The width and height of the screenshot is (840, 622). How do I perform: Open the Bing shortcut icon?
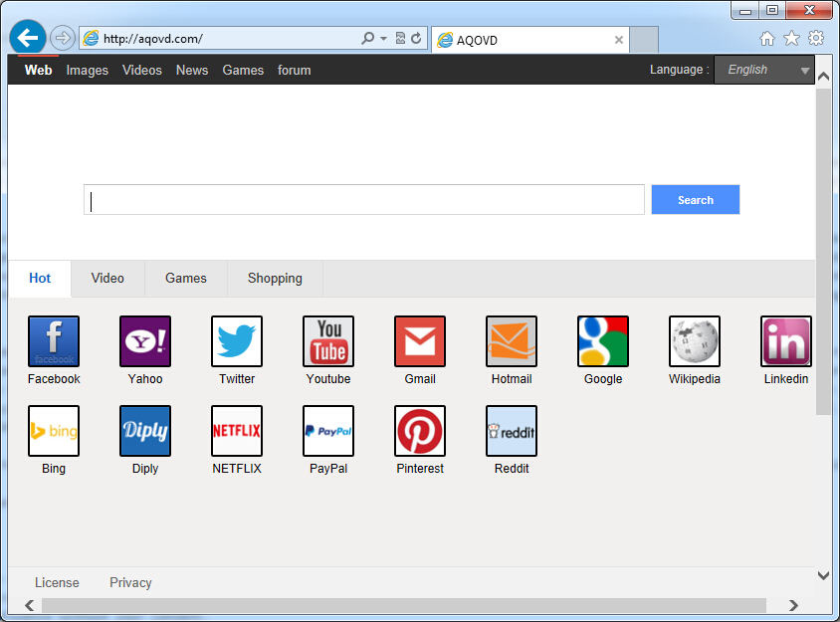coord(54,431)
